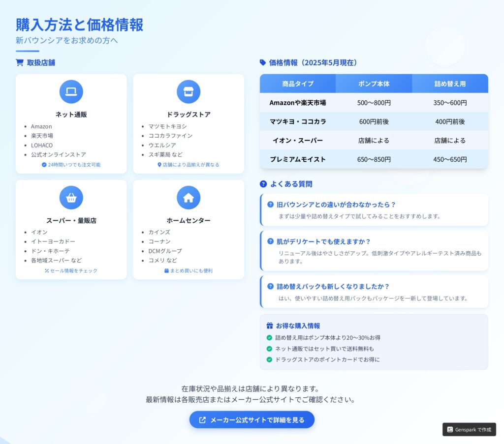Click the green check beside ネット通販ではセット買い
Screen dimensions: 504x444
(269, 348)
